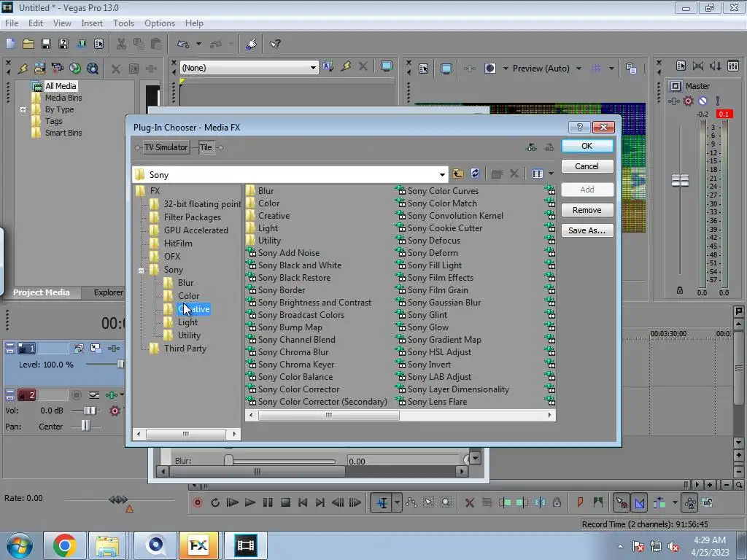
Task: Click the audio track 2 FX gear icon
Action: click(x=115, y=411)
